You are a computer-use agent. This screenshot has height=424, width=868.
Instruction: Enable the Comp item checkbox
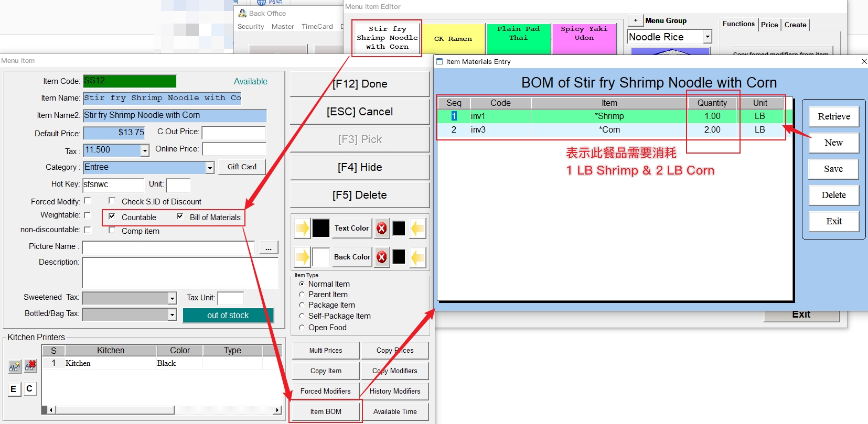pos(112,230)
